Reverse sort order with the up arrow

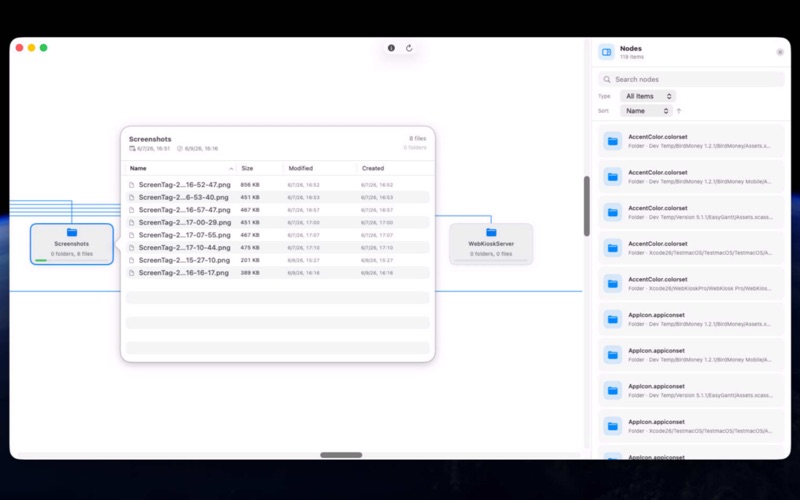679,111
